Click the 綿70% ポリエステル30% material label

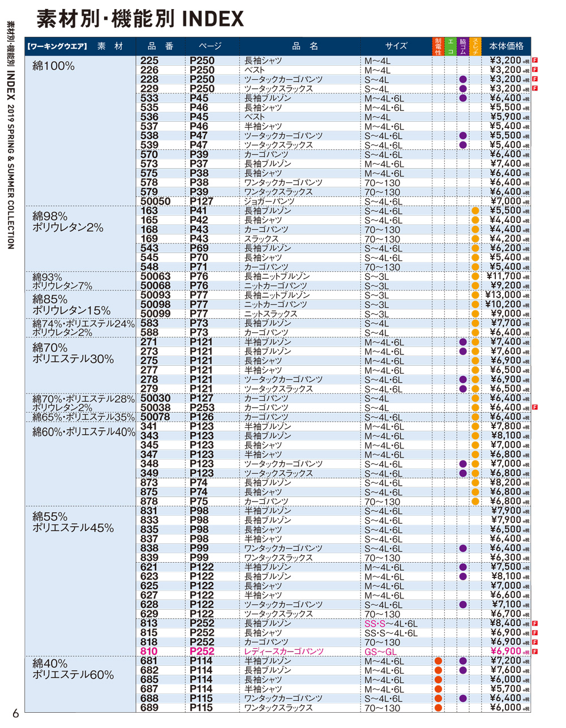tap(73, 353)
